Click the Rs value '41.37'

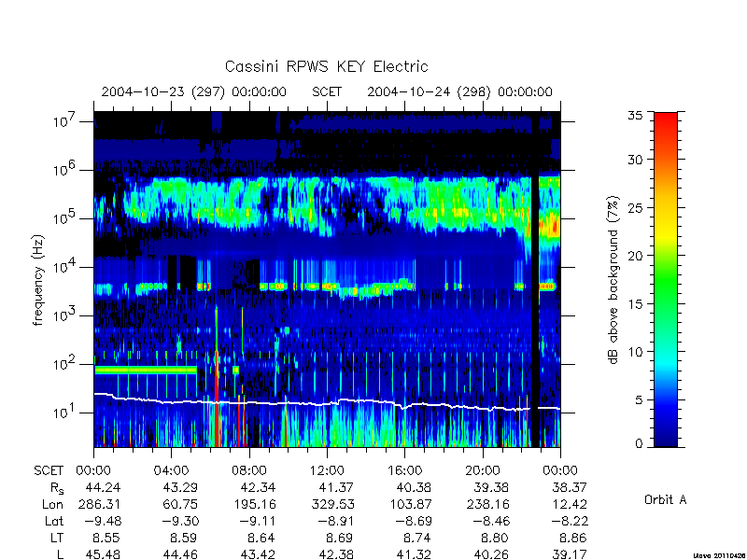[x=336, y=487]
